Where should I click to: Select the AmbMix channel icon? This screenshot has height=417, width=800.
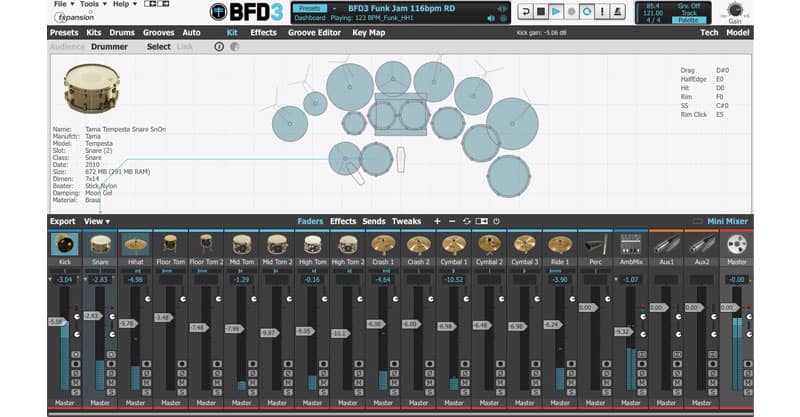pyautogui.click(x=631, y=245)
